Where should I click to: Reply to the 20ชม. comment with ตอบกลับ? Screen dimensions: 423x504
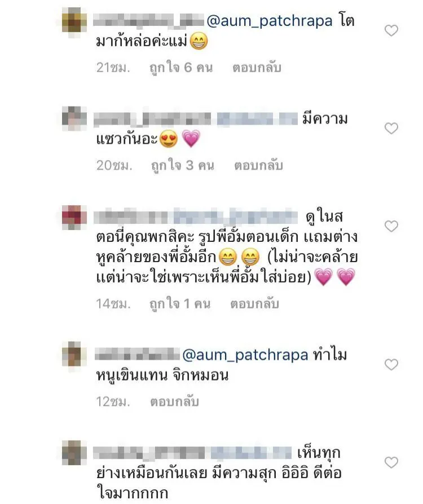point(258,166)
